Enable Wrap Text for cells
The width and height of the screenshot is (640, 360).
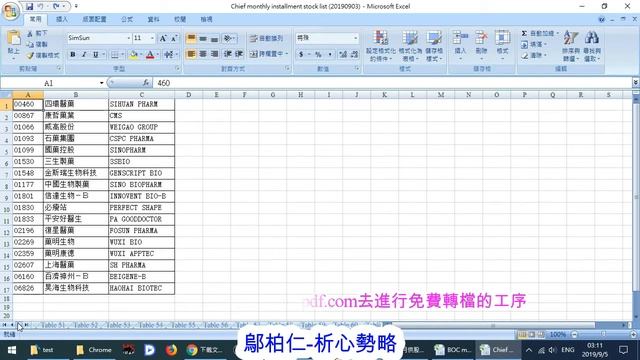coord(266,38)
